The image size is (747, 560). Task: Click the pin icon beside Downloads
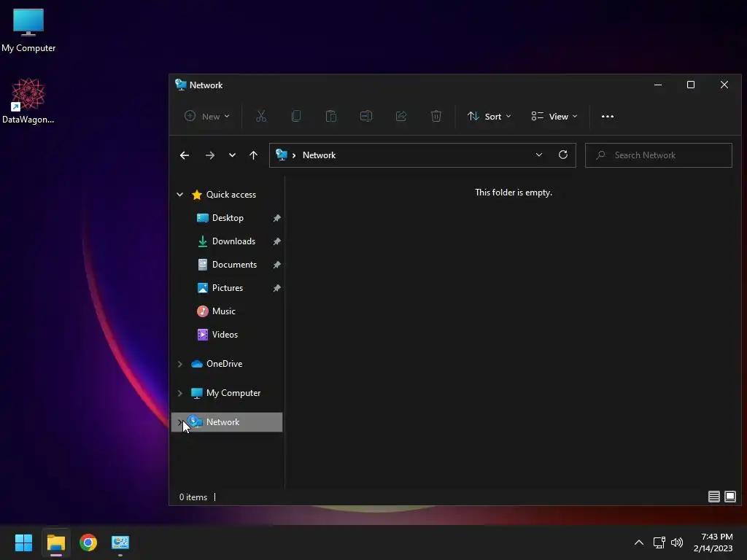tap(276, 241)
